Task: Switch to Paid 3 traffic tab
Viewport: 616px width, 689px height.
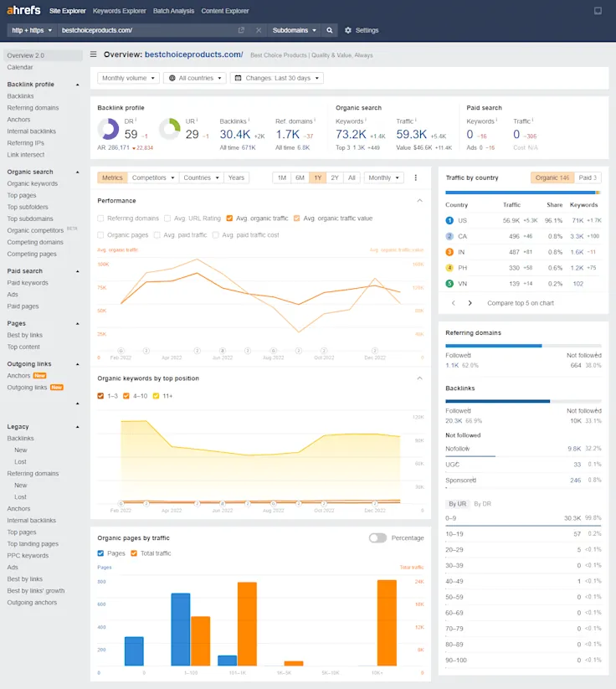Action: 588,177
